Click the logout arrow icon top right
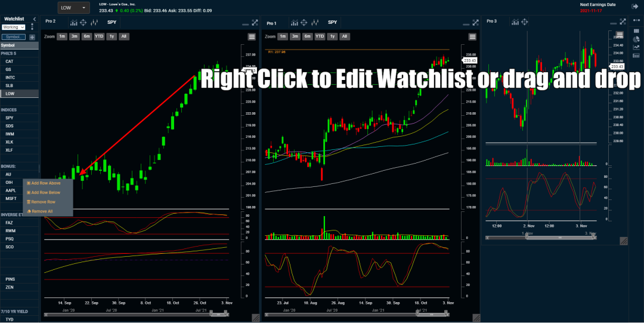644x326 pixels. 634,7
